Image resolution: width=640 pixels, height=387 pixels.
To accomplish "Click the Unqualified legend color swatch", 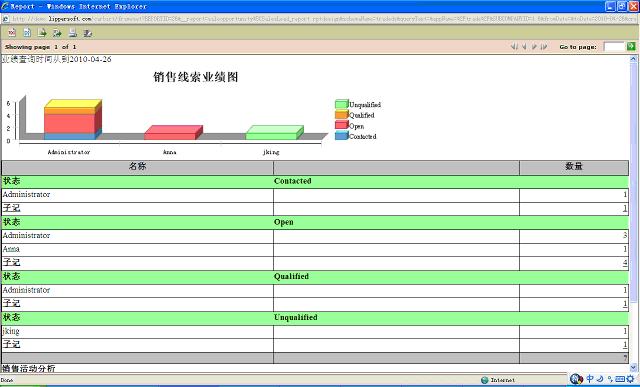I will point(341,104).
